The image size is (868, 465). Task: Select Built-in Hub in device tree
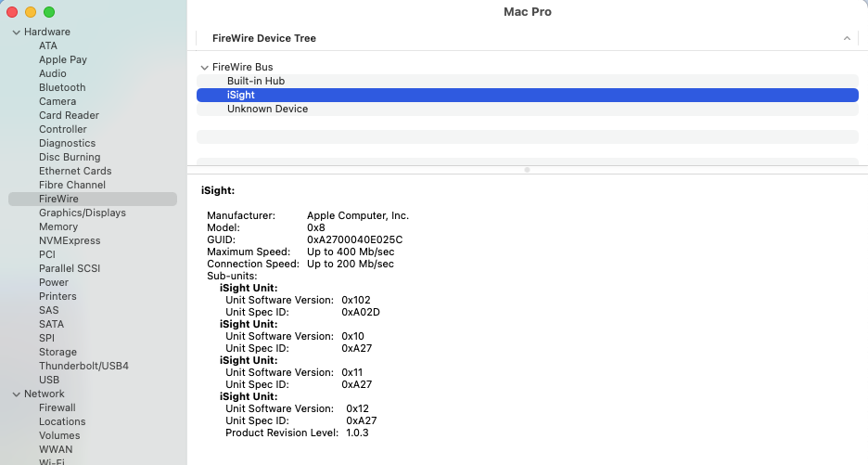(527, 81)
